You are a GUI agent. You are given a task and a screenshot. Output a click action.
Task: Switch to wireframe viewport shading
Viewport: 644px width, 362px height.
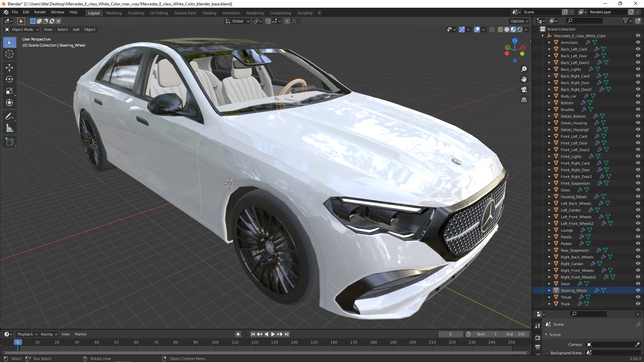(500, 29)
